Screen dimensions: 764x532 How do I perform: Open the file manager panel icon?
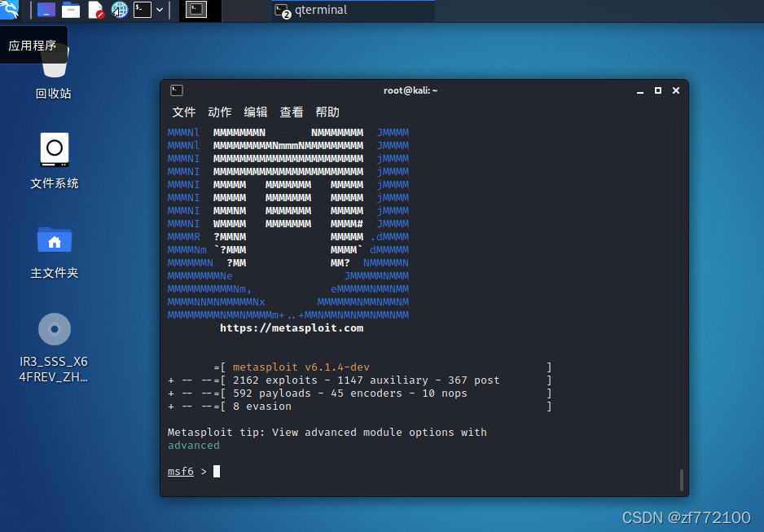[x=71, y=10]
